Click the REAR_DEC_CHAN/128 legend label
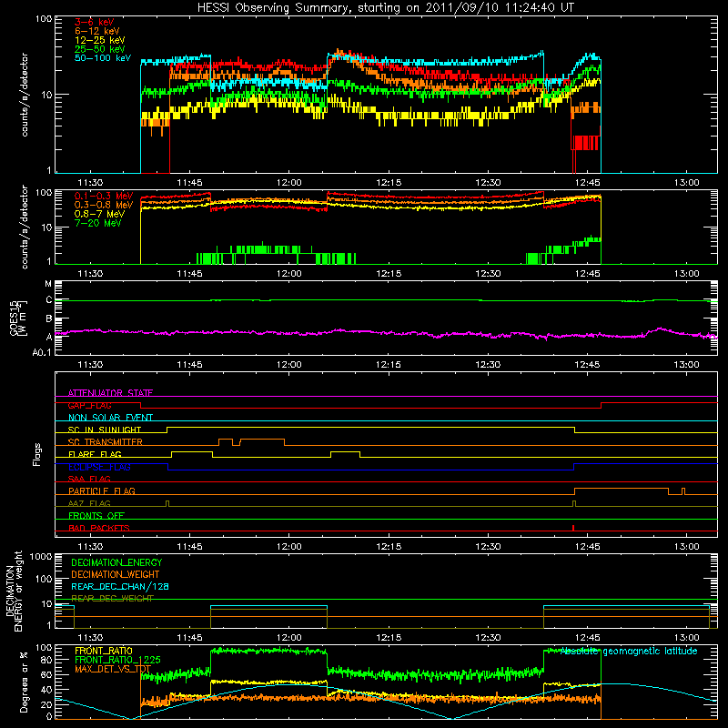728x728 pixels. tap(120, 587)
